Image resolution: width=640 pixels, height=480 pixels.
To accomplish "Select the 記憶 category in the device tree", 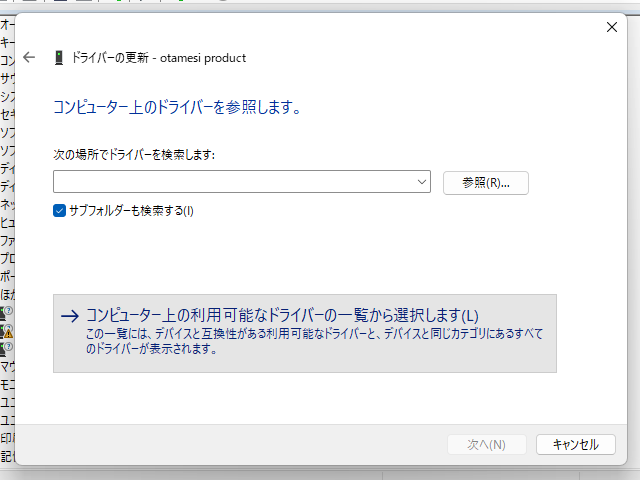I will click(x=7, y=456).
